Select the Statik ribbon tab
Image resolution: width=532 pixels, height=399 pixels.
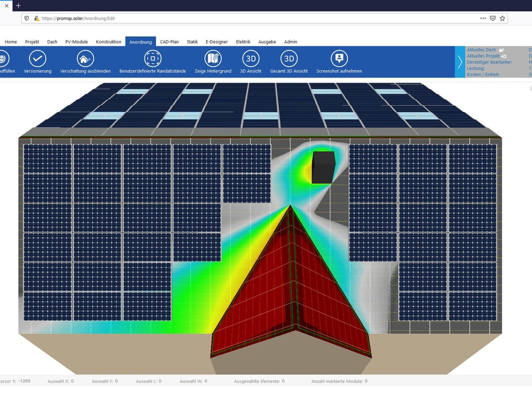[192, 41]
